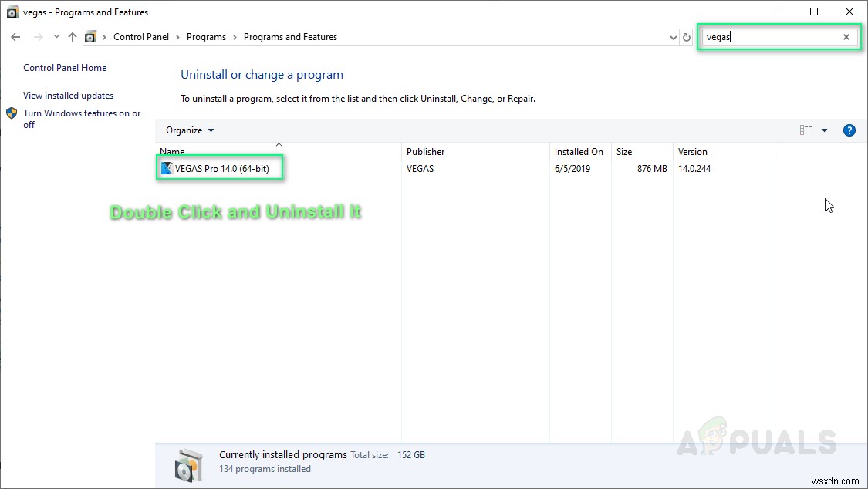This screenshot has width=868, height=489.
Task: Go back with the back arrow
Action: pos(15,37)
